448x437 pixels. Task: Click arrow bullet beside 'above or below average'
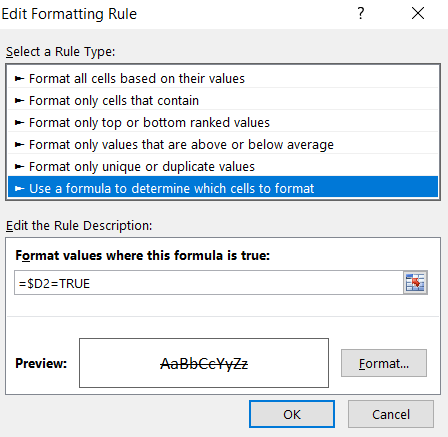click(x=19, y=145)
